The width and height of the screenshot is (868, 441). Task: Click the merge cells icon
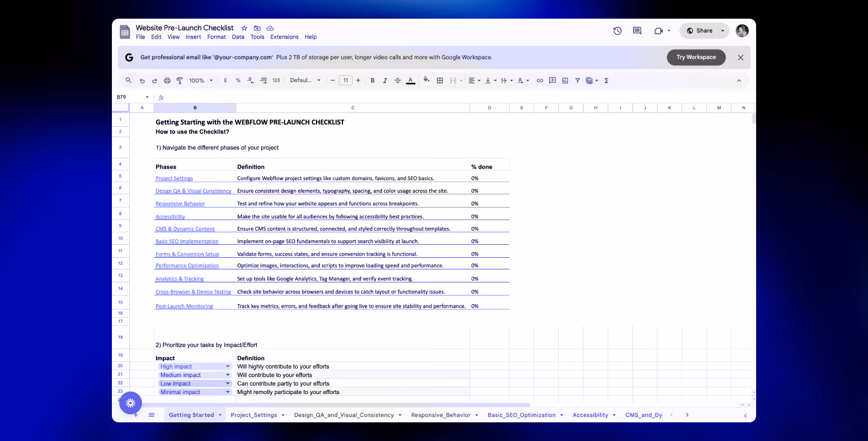point(453,80)
